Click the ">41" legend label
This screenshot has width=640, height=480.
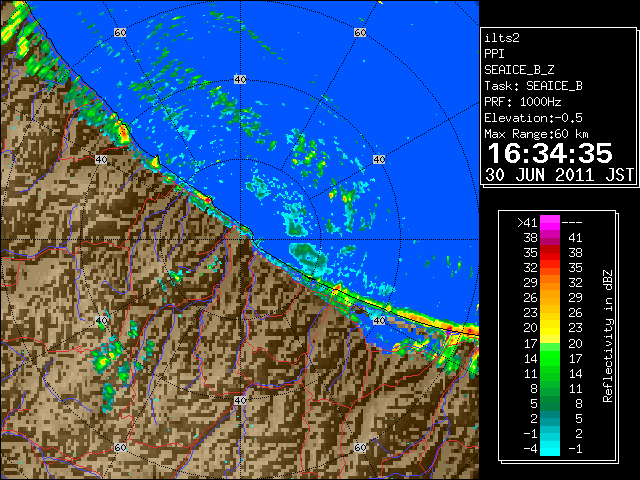point(527,223)
